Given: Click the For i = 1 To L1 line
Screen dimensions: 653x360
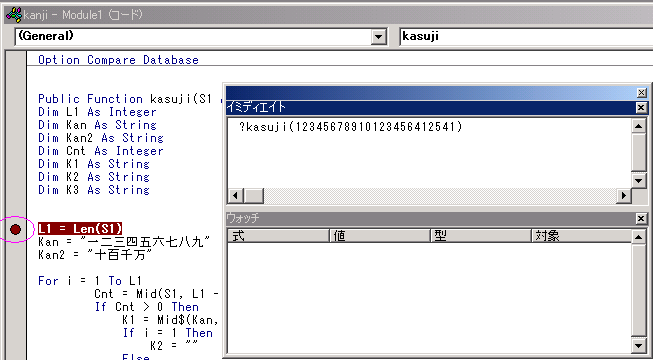Looking at the screenshot, I should 90,281.
